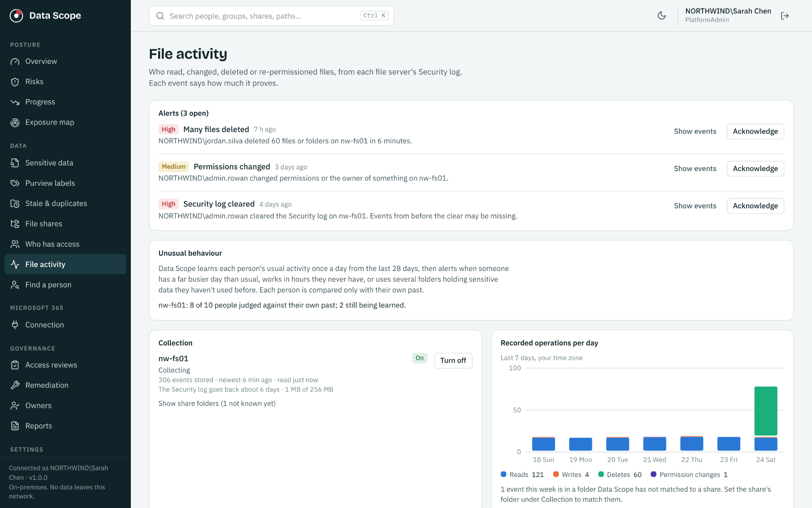Open the Purview labels tag icon

[x=15, y=183]
